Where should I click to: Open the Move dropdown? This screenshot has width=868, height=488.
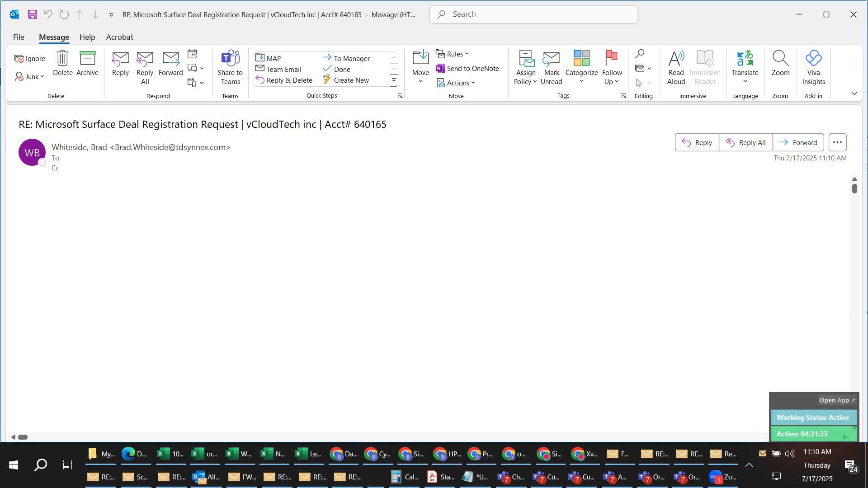[x=420, y=67]
